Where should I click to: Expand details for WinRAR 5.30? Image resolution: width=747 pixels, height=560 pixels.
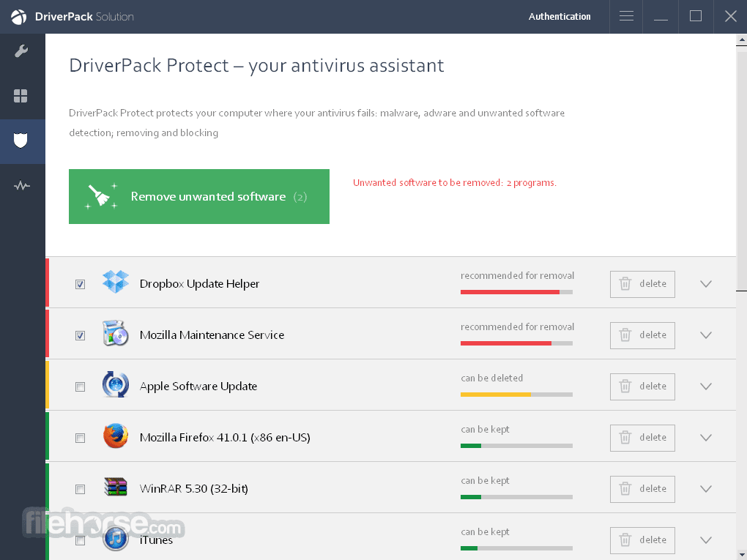[705, 489]
